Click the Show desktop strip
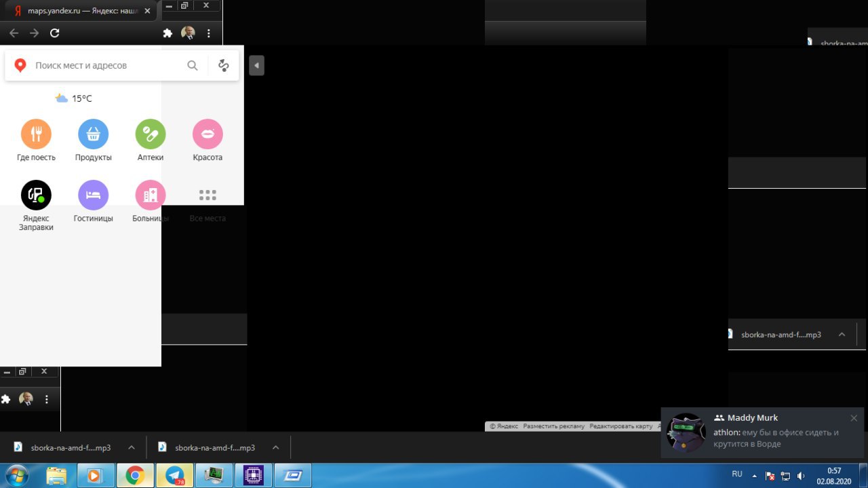The image size is (868, 488). click(863, 476)
